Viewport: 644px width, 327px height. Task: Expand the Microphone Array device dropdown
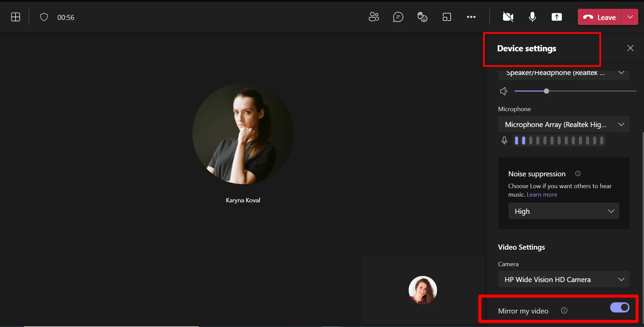[564, 124]
